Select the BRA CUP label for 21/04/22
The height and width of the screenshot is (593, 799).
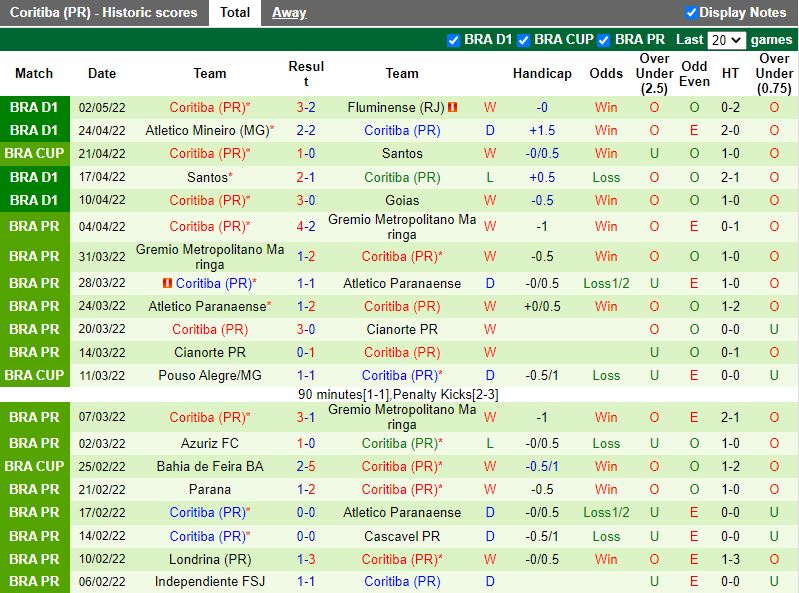coord(35,153)
